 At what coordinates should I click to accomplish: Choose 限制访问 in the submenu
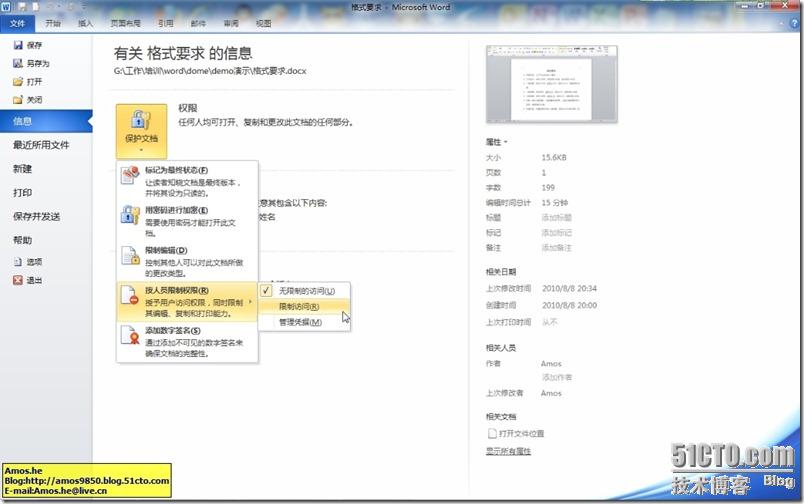[305, 307]
